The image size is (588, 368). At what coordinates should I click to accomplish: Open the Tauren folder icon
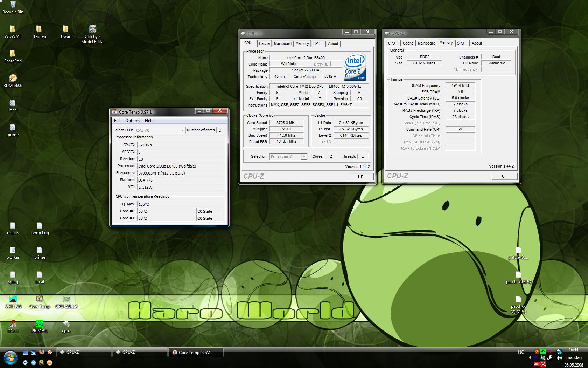tap(40, 32)
